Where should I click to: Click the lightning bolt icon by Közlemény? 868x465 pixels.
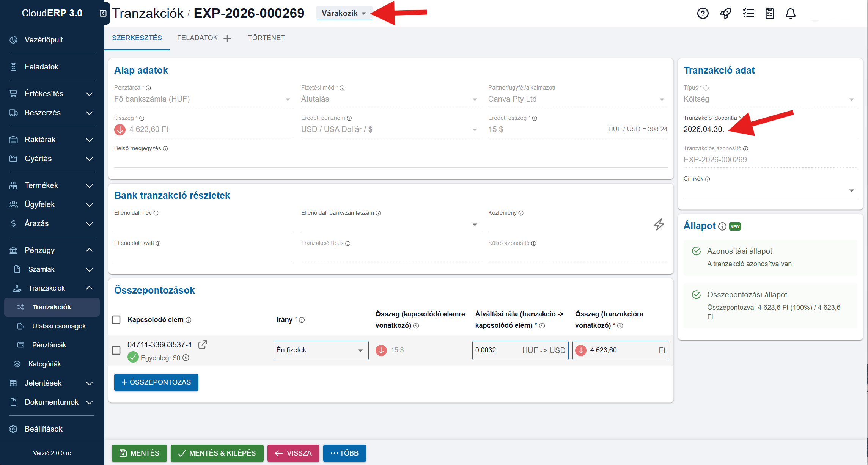tap(659, 225)
